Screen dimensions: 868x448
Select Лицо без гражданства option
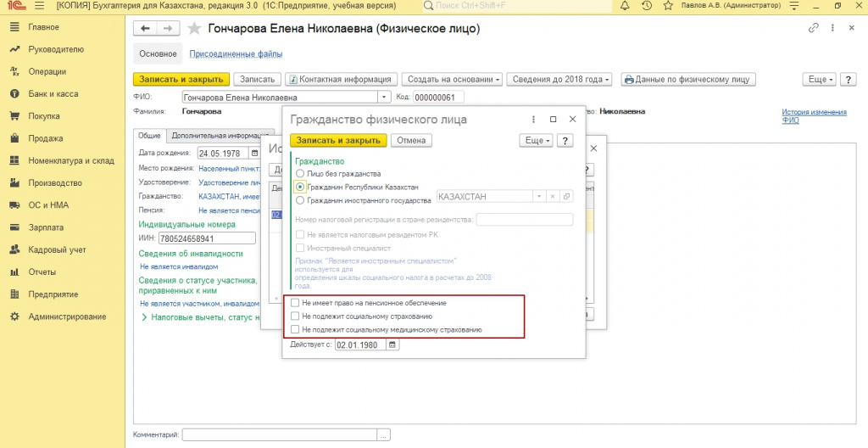(x=300, y=174)
